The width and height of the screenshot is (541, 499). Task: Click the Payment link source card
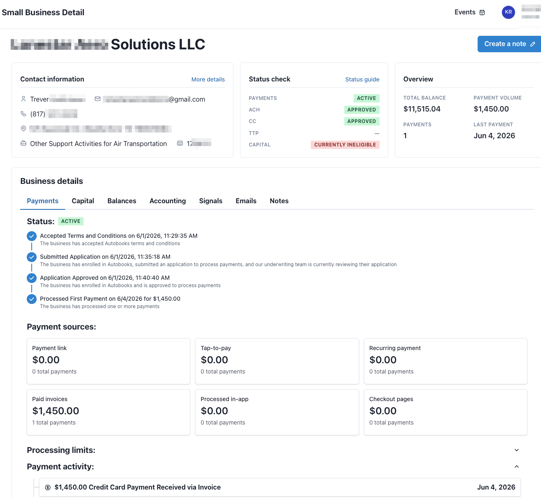(108, 361)
